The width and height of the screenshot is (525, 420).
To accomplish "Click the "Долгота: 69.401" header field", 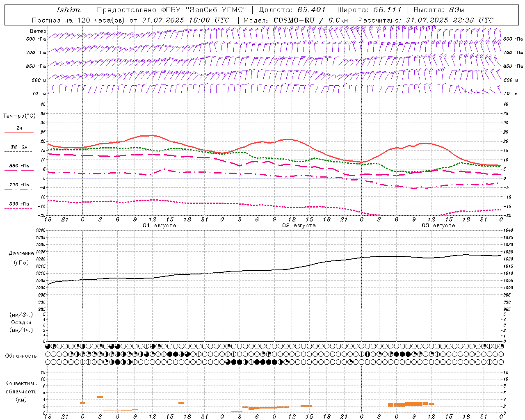I will (292, 10).
